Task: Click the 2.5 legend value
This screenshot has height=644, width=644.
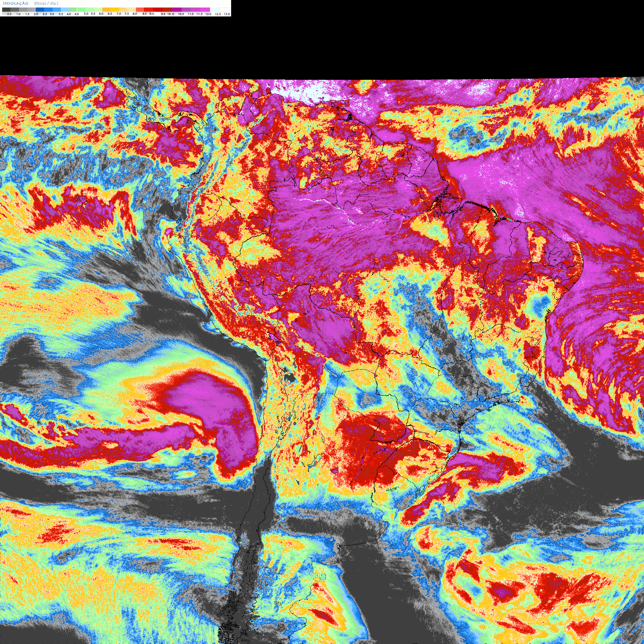Action: point(45,14)
